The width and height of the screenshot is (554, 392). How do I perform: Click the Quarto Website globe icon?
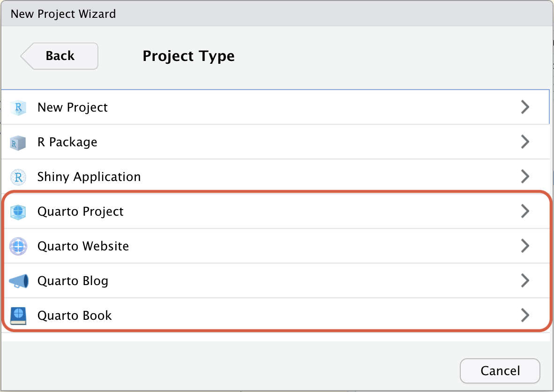click(x=19, y=246)
